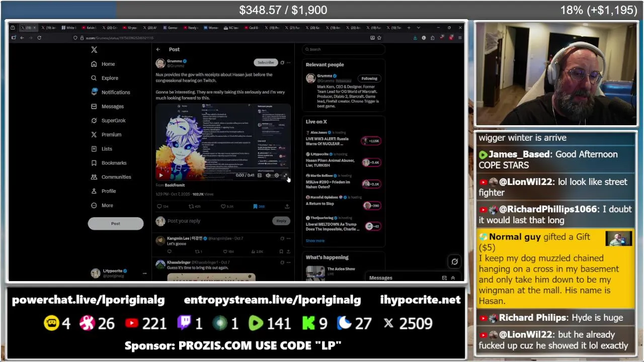Open video settings gear
The image size is (644, 362).
point(277,175)
